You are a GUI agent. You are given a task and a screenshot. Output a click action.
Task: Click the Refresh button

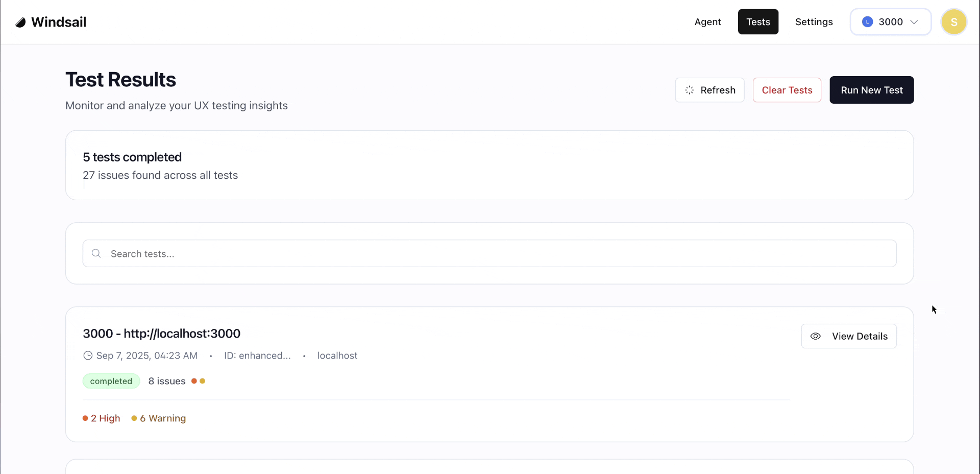pyautogui.click(x=709, y=90)
